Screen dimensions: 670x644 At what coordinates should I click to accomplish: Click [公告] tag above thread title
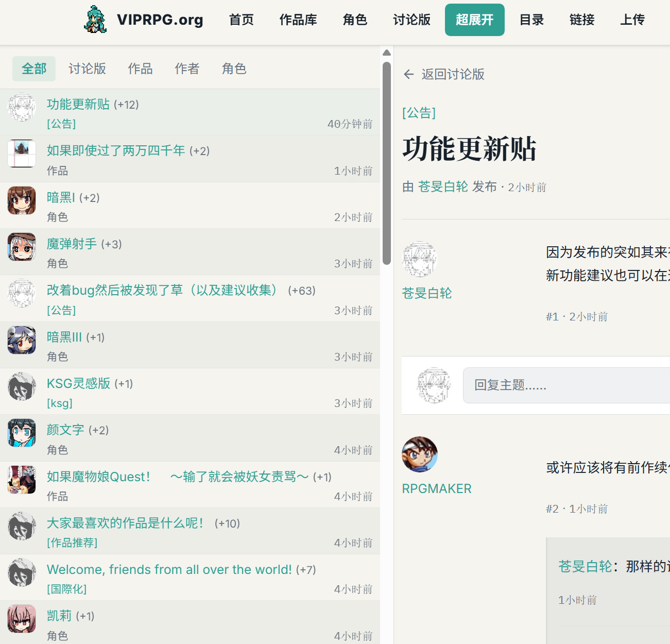419,112
